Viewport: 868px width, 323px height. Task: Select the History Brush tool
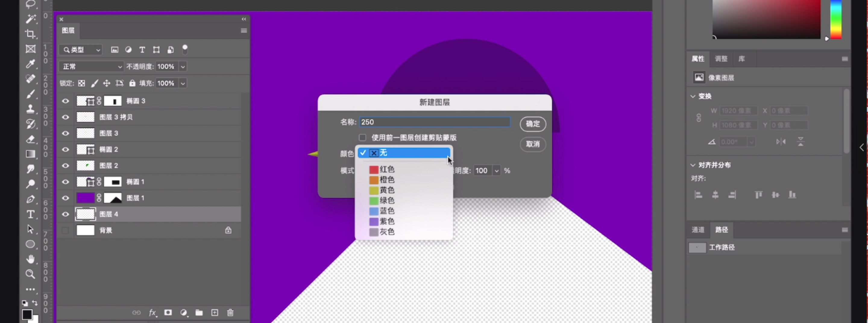click(x=31, y=124)
